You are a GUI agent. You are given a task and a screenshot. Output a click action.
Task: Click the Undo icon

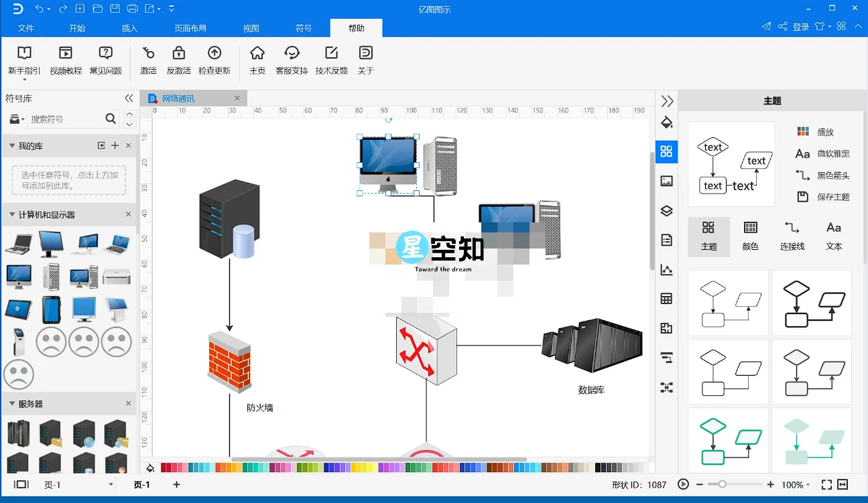[x=39, y=9]
